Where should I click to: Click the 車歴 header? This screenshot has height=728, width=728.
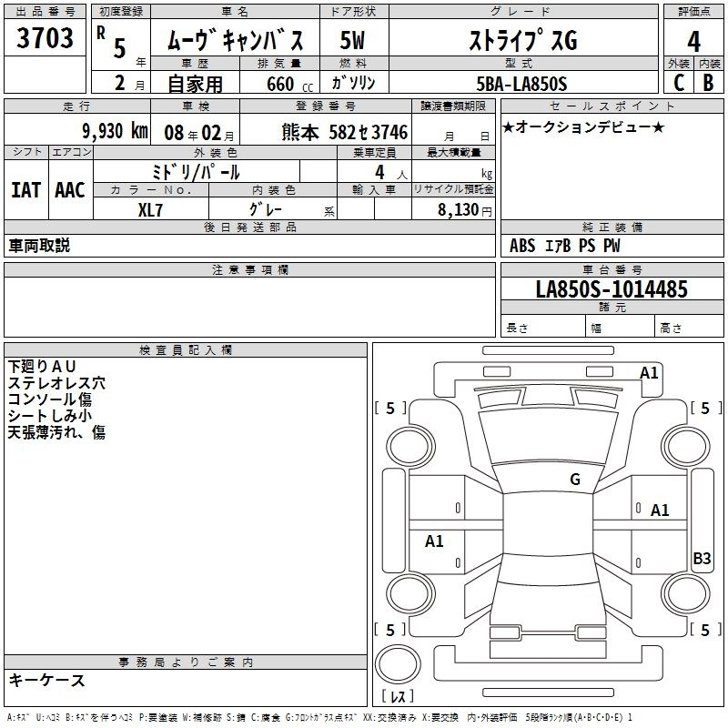coord(195,63)
